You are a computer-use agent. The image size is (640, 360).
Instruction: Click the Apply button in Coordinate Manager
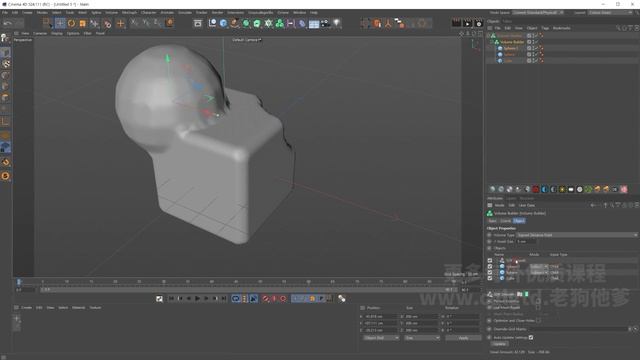pyautogui.click(x=463, y=338)
